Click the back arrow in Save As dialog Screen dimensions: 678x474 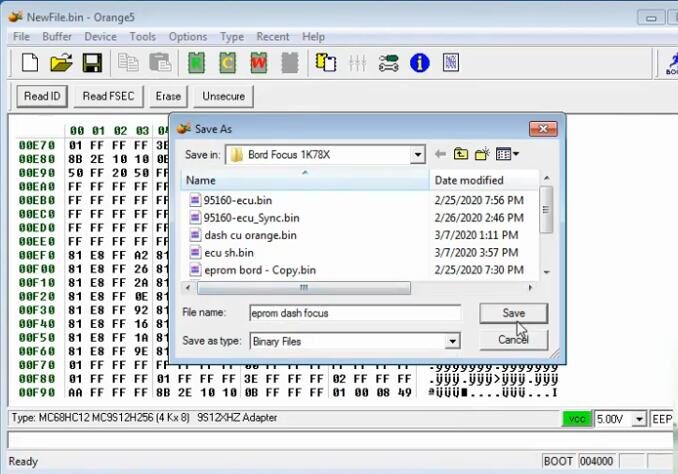440,154
